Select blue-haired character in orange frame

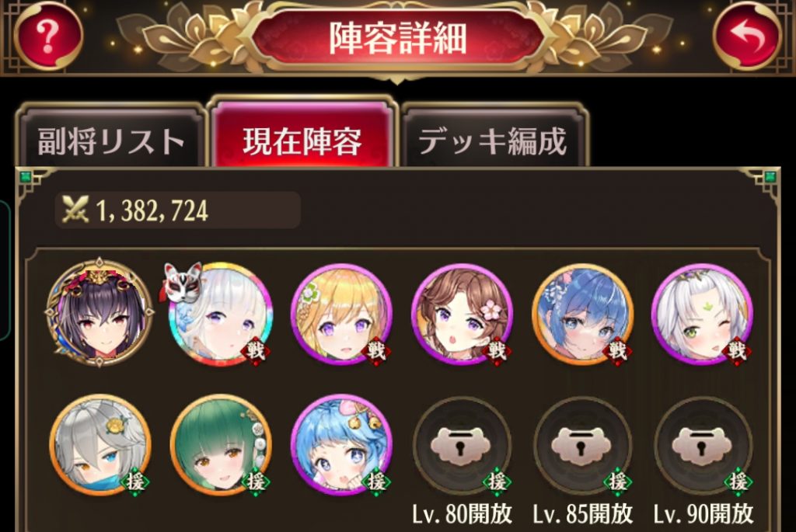583,314
